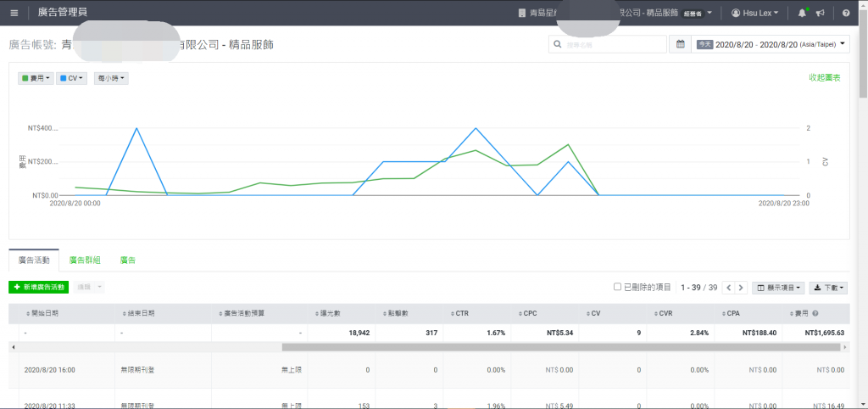Viewport: 868px width, 409px height.
Task: Click the 1 - 39 / 39 pagination count
Action: pyautogui.click(x=699, y=288)
